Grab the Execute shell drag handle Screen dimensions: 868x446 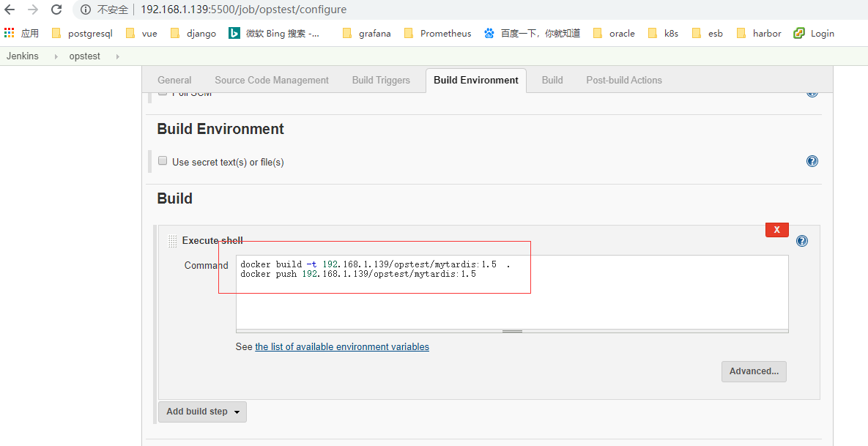(172, 241)
